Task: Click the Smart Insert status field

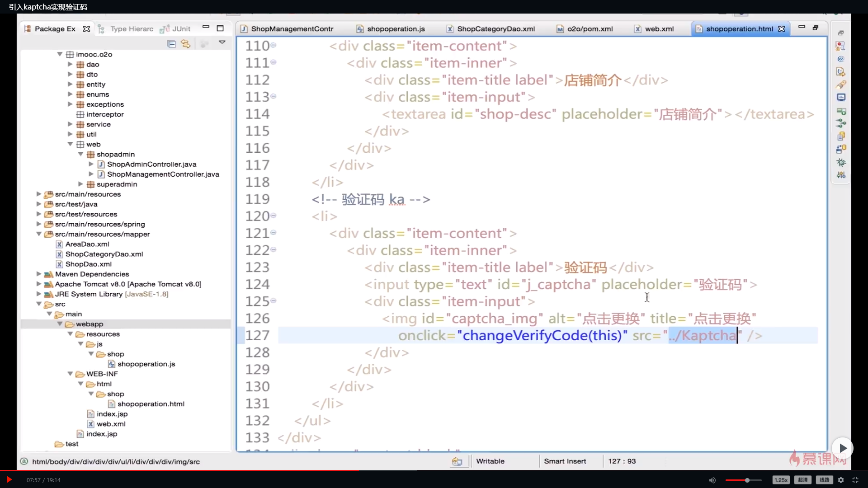Action: tap(565, 461)
